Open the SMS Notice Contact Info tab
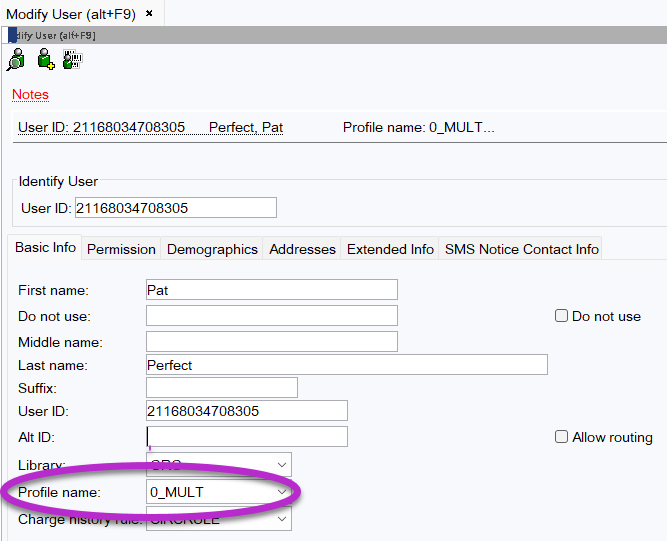667x541 pixels. [x=521, y=249]
